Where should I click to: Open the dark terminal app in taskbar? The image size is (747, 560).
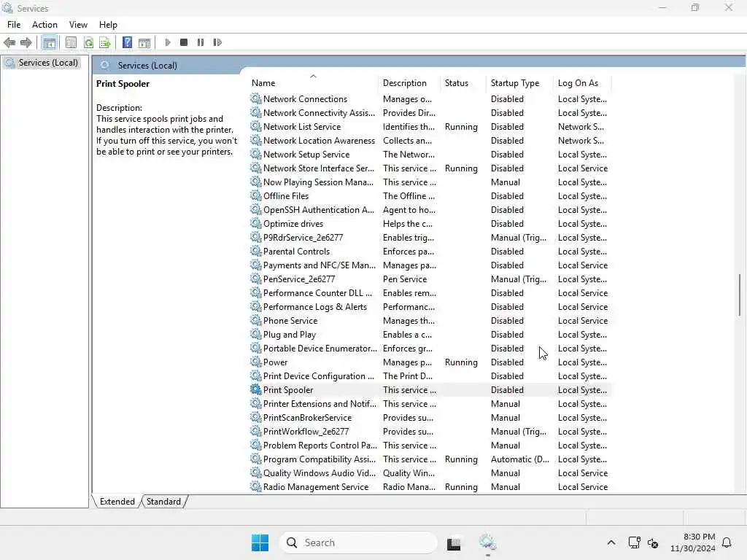(454, 543)
